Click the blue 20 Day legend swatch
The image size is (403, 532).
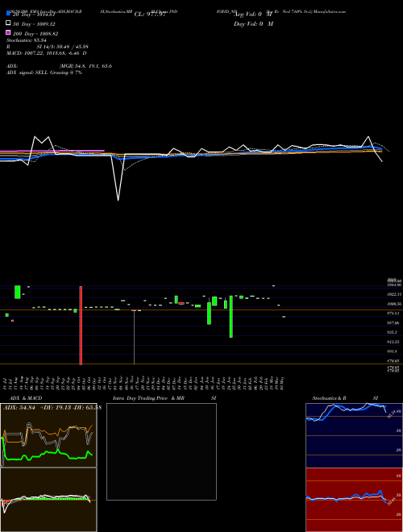pyautogui.click(x=8, y=14)
